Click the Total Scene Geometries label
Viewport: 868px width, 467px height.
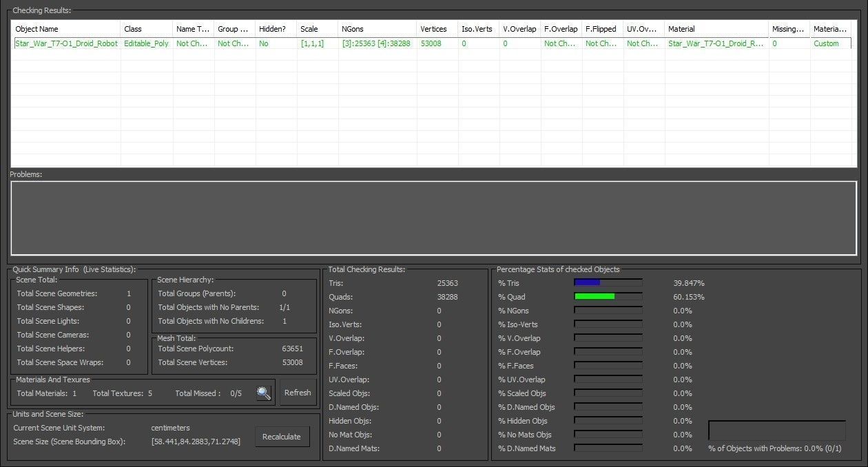tap(57, 293)
